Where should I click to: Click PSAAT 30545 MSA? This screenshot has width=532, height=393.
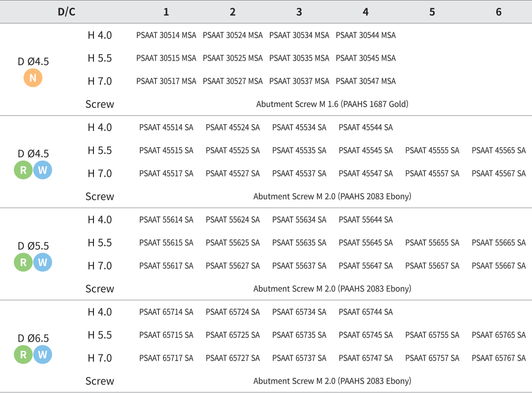[x=366, y=58]
